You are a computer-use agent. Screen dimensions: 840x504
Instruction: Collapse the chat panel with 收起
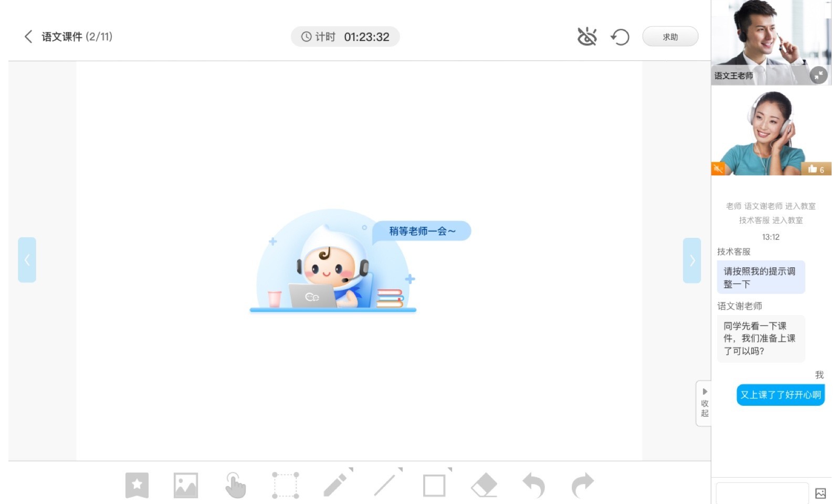704,404
